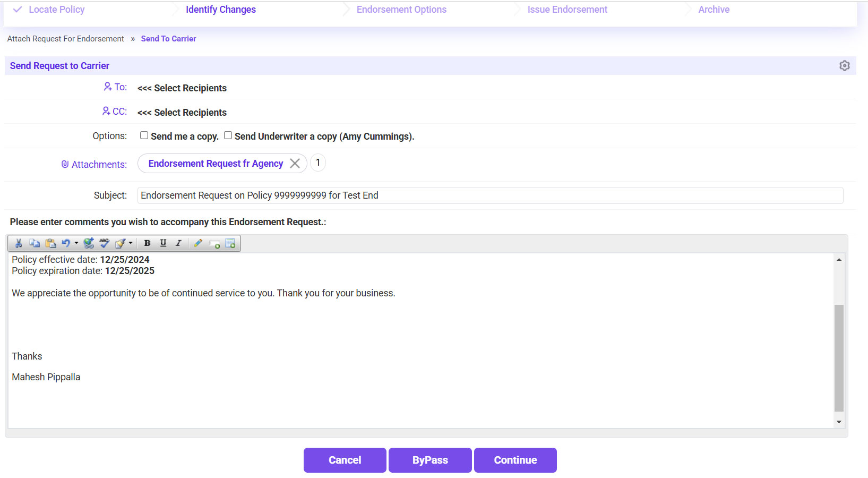Switch to the Endorsement Options step

pyautogui.click(x=401, y=9)
